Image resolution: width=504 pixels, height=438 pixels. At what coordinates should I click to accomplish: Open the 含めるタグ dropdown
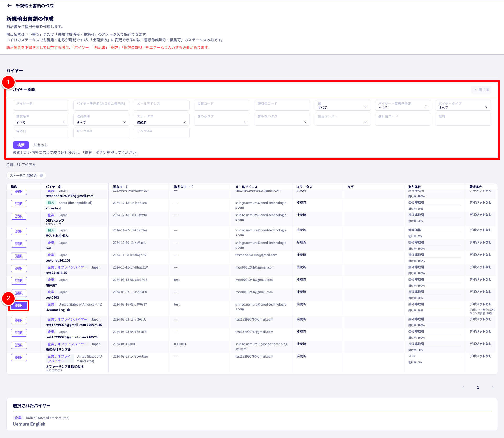click(x=222, y=120)
